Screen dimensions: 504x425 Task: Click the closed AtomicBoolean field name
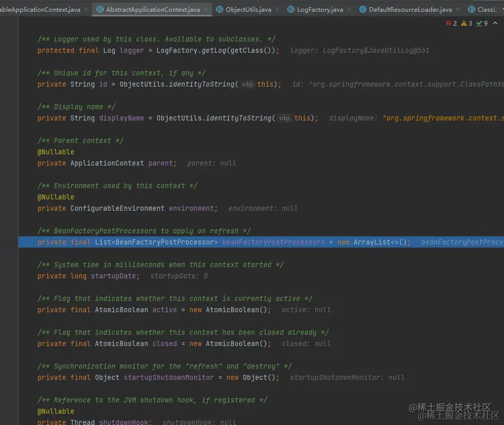(165, 343)
